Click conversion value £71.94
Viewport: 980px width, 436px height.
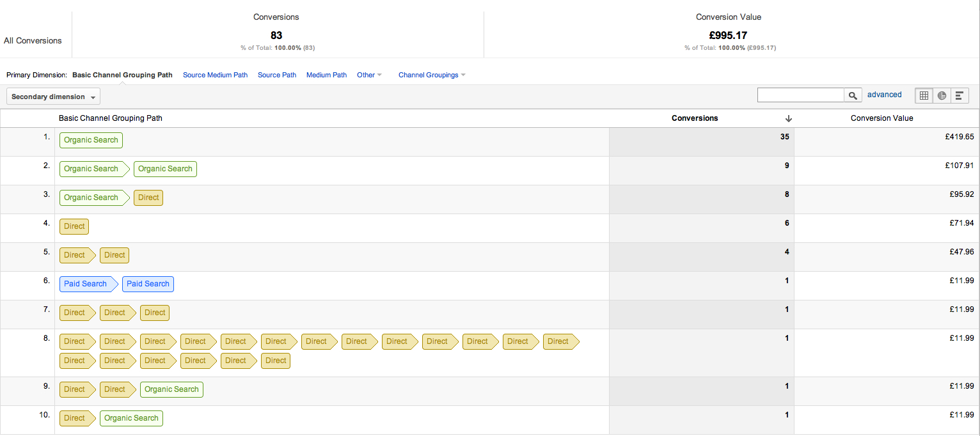pos(962,223)
